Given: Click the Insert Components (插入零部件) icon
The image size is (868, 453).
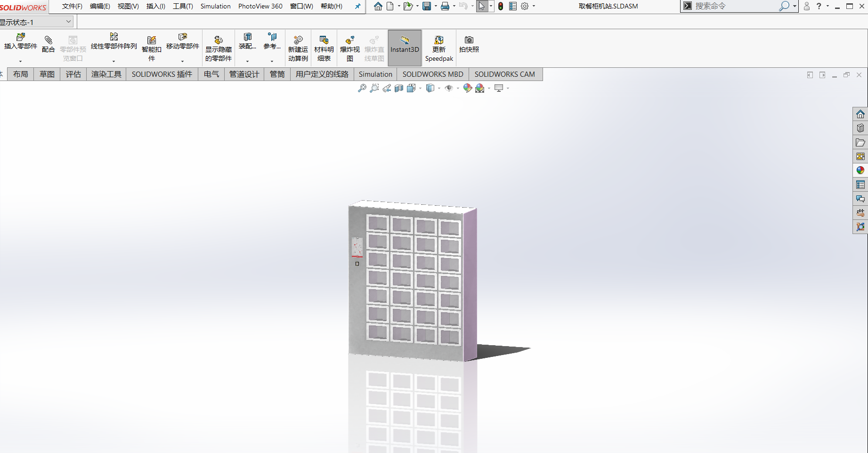Looking at the screenshot, I should pyautogui.click(x=21, y=37).
